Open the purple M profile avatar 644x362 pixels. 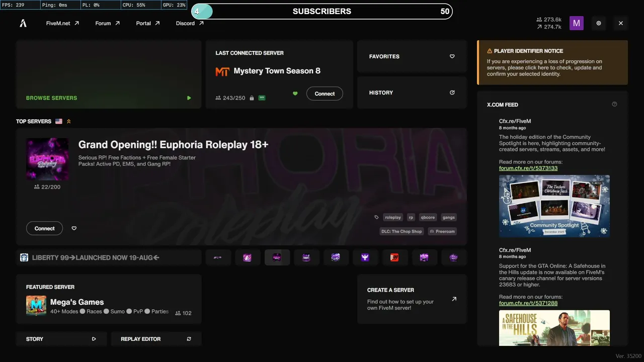577,23
